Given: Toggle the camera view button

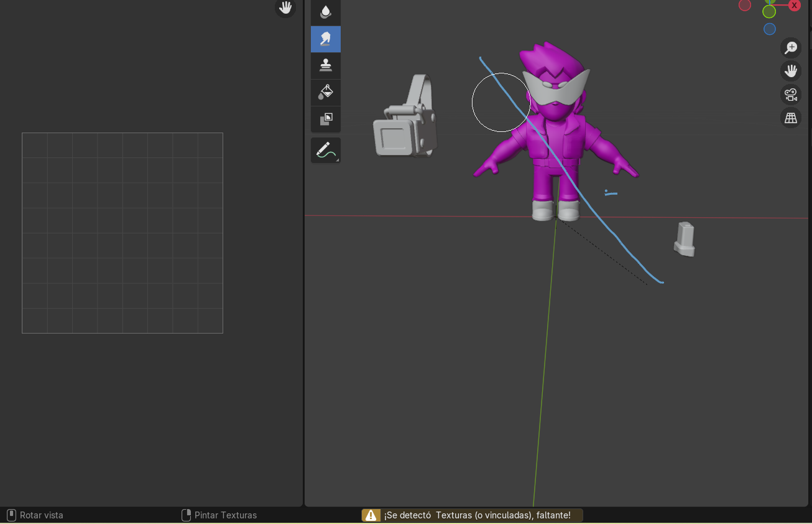Looking at the screenshot, I should pyautogui.click(x=791, y=95).
